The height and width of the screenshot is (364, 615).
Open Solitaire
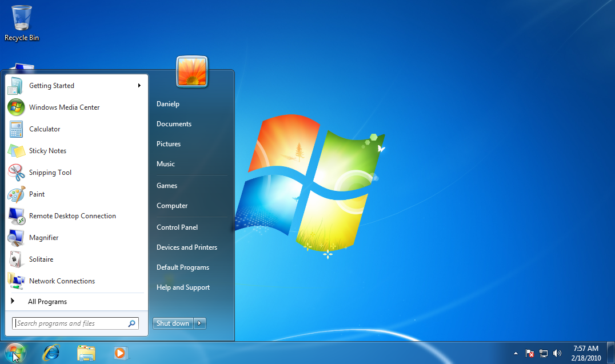(x=42, y=259)
